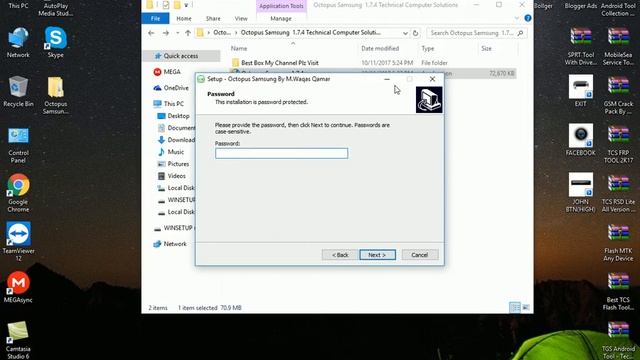Click Explorer forward navigation arrow
This screenshot has height=360, width=640.
166,33
